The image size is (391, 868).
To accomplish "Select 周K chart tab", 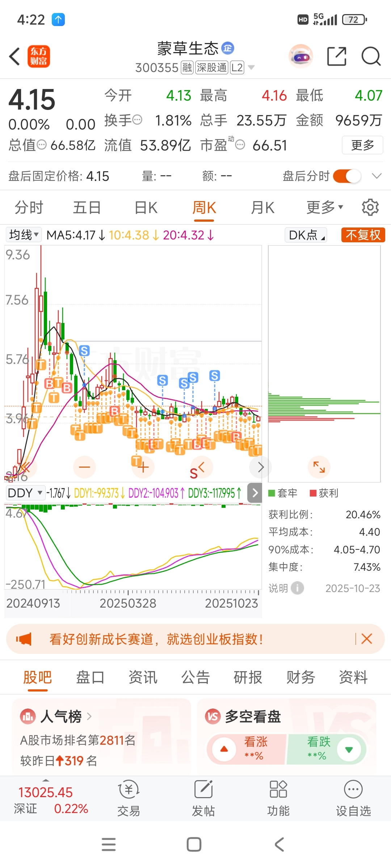I will coord(204,208).
